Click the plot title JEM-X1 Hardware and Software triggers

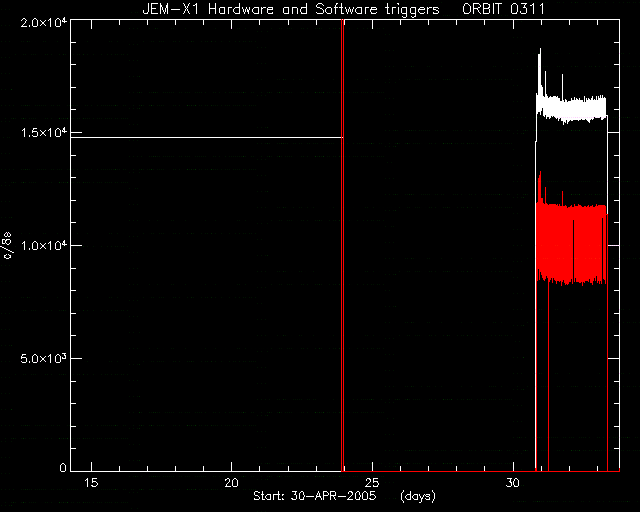pyautogui.click(x=291, y=9)
